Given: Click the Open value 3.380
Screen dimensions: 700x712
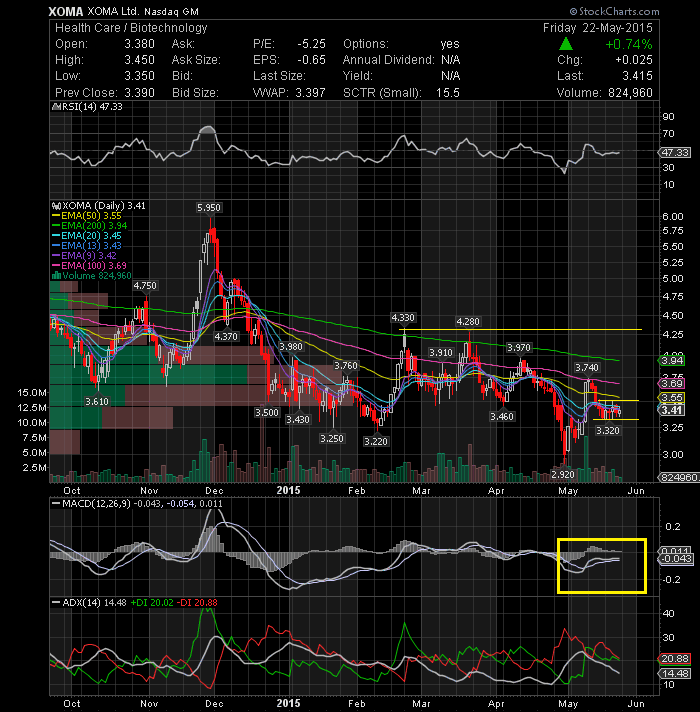Looking at the screenshot, I should pyautogui.click(x=139, y=44).
